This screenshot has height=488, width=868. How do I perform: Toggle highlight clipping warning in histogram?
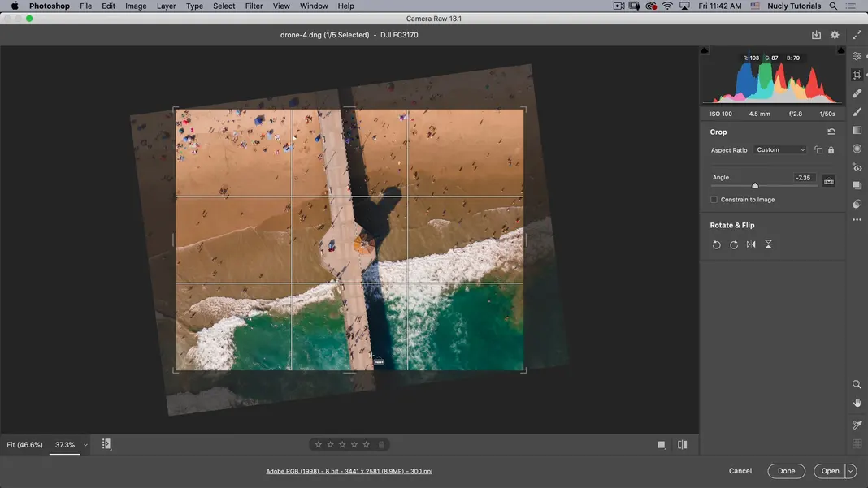coord(841,50)
